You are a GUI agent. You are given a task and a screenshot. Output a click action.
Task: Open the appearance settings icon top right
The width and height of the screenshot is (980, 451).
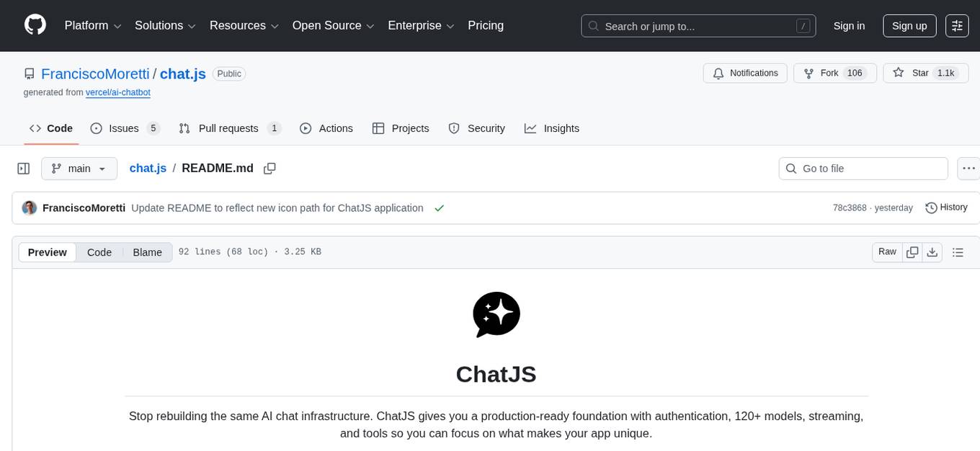pyautogui.click(x=957, y=25)
